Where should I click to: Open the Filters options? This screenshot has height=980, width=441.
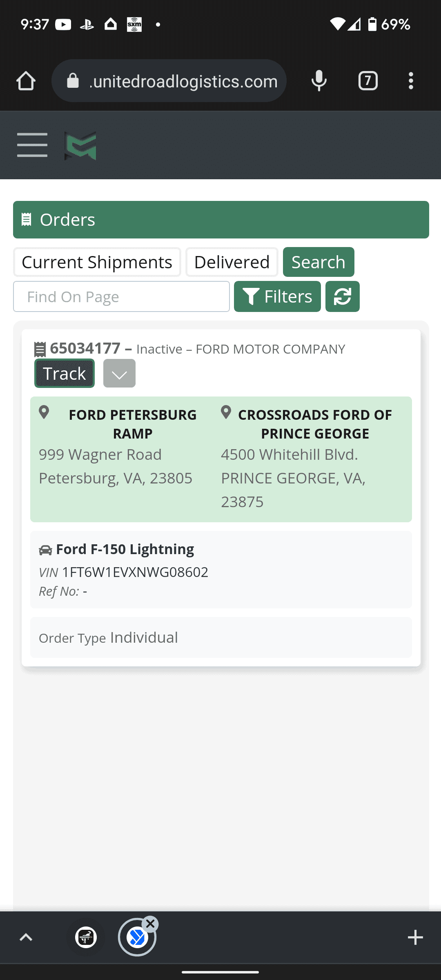[277, 296]
